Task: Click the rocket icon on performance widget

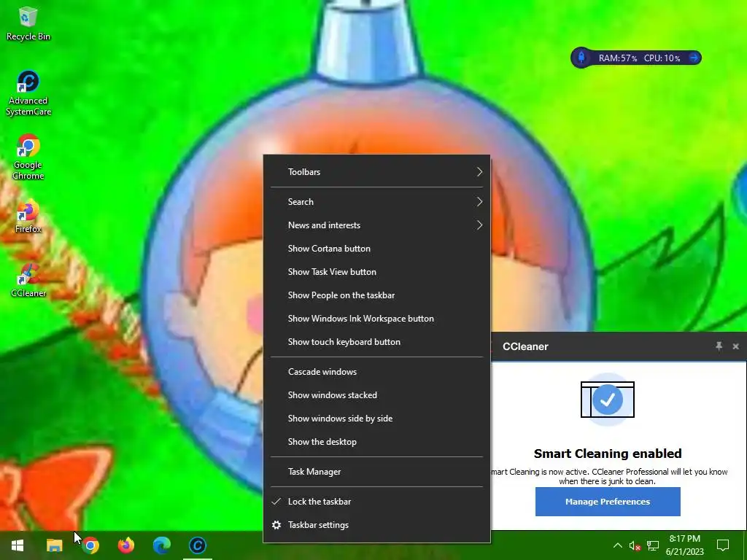Action: pyautogui.click(x=581, y=58)
